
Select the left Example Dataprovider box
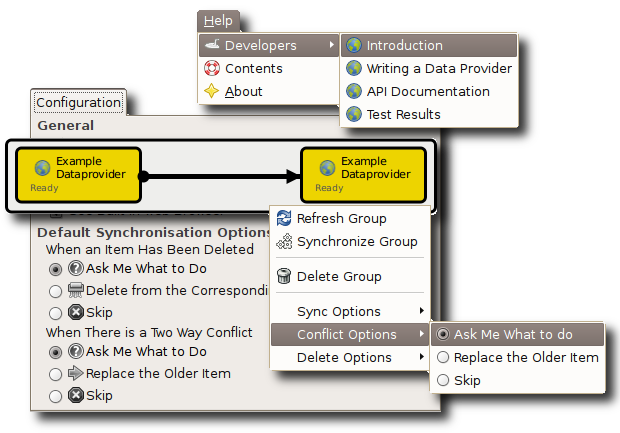click(x=78, y=174)
